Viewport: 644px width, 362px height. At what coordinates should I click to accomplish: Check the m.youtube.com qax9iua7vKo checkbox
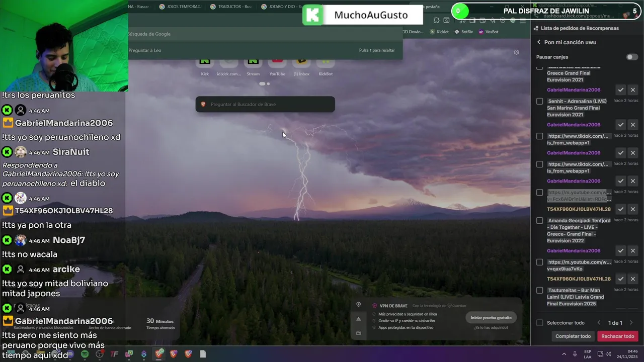[x=539, y=262]
